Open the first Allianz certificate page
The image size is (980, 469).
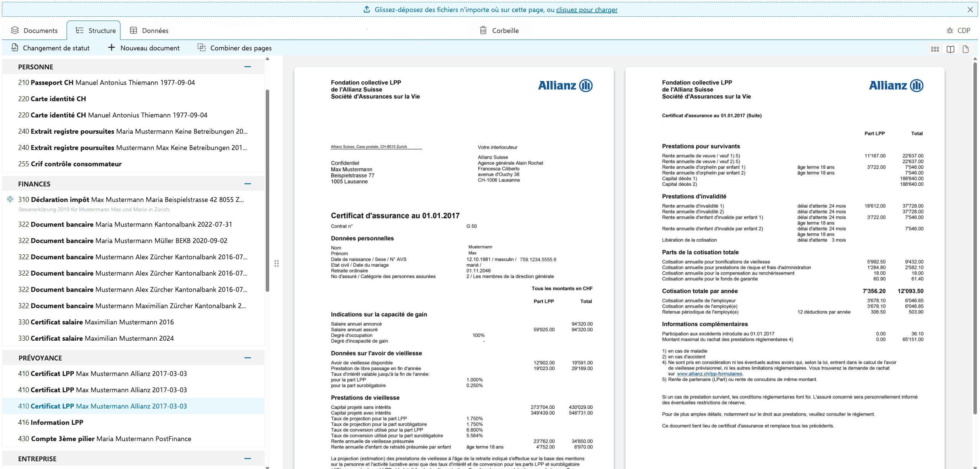(x=454, y=268)
